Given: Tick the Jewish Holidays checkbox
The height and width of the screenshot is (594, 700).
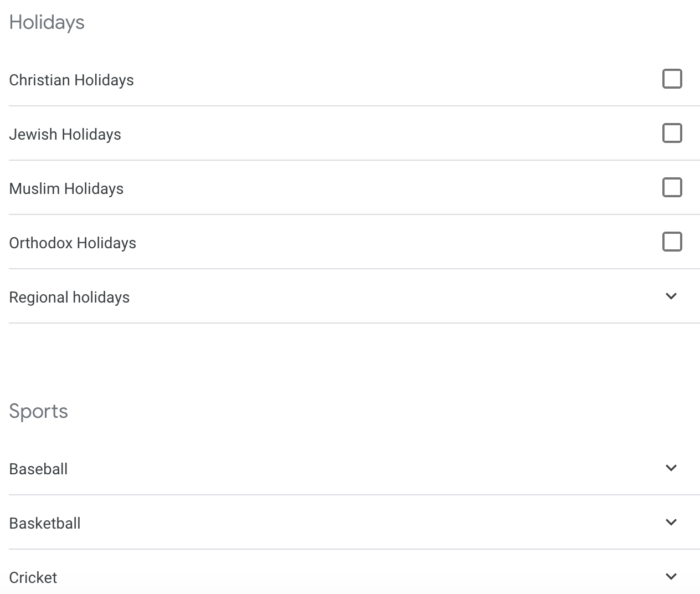Looking at the screenshot, I should tap(672, 133).
